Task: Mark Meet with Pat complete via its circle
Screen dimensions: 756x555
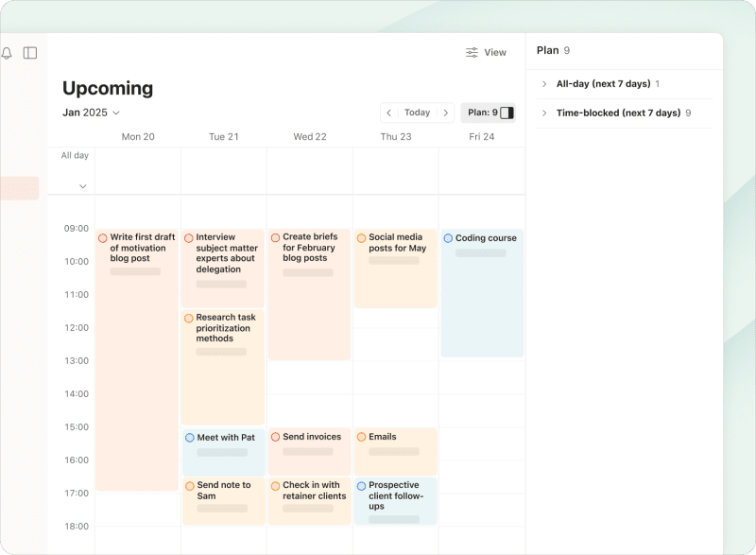Action: 189,437
